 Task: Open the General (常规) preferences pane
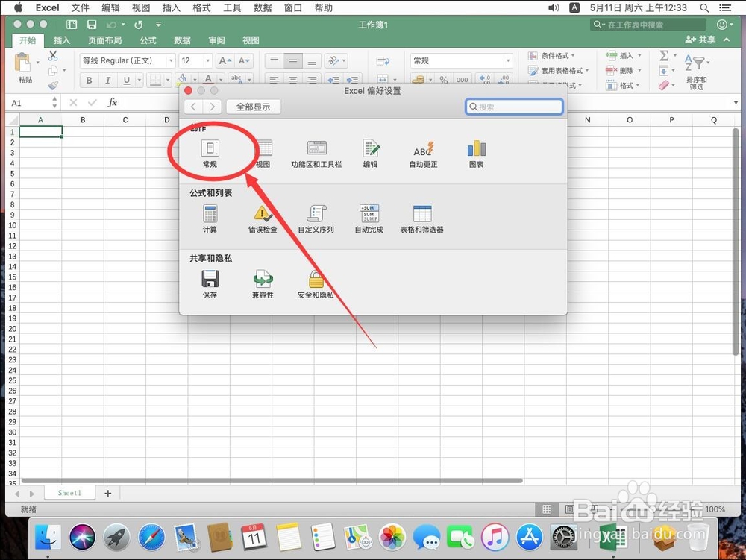tap(210, 153)
